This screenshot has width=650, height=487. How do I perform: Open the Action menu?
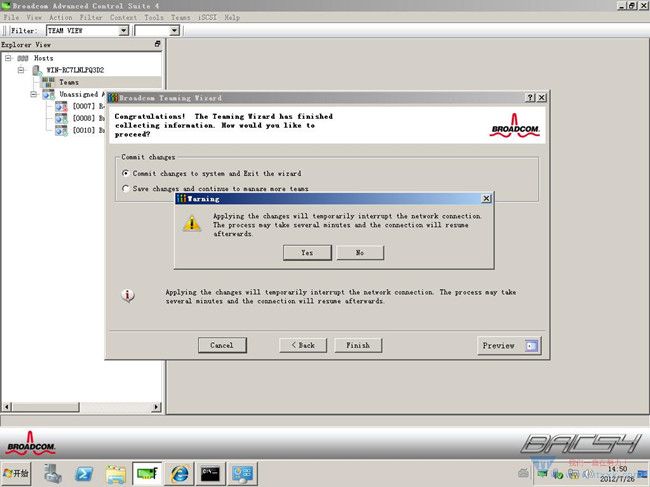pyautogui.click(x=61, y=17)
